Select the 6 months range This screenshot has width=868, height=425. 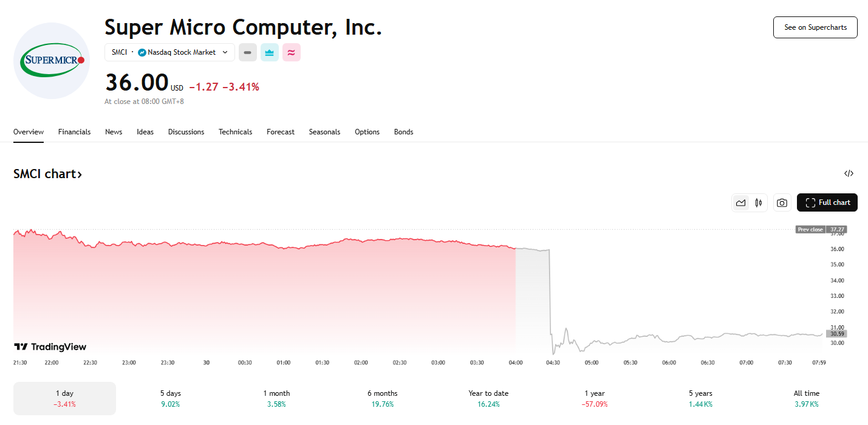382,398
